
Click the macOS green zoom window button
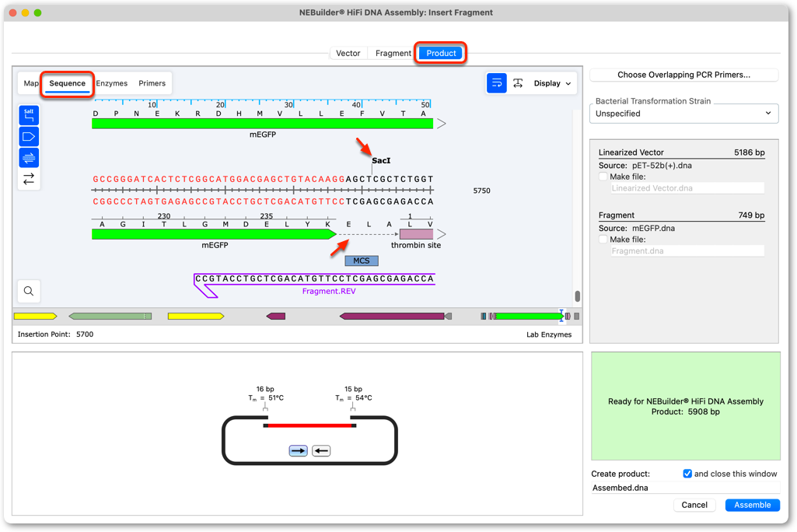(x=37, y=12)
